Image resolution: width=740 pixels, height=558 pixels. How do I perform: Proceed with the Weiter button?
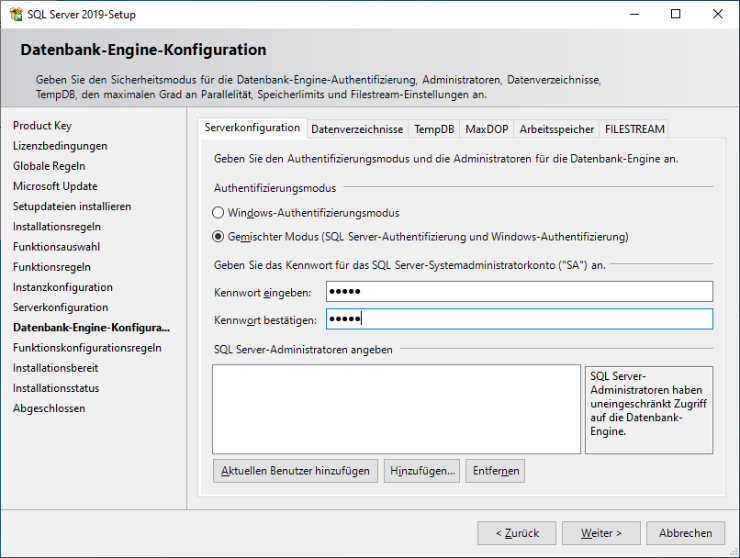[x=601, y=533]
